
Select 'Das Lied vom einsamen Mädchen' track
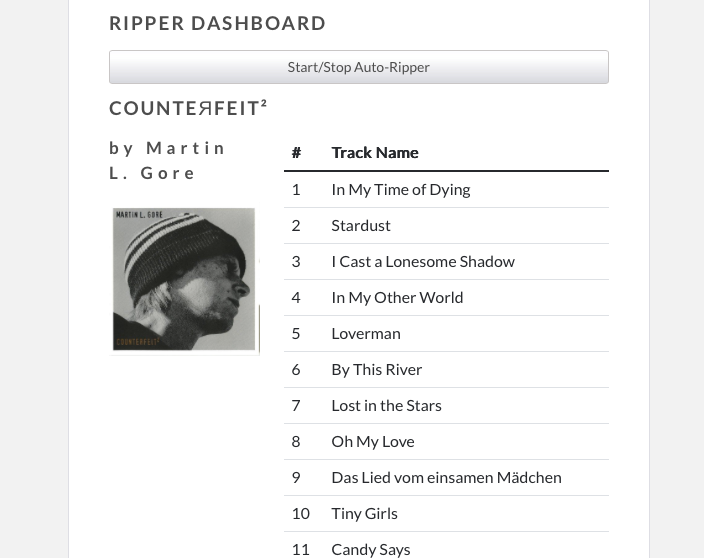tap(446, 477)
